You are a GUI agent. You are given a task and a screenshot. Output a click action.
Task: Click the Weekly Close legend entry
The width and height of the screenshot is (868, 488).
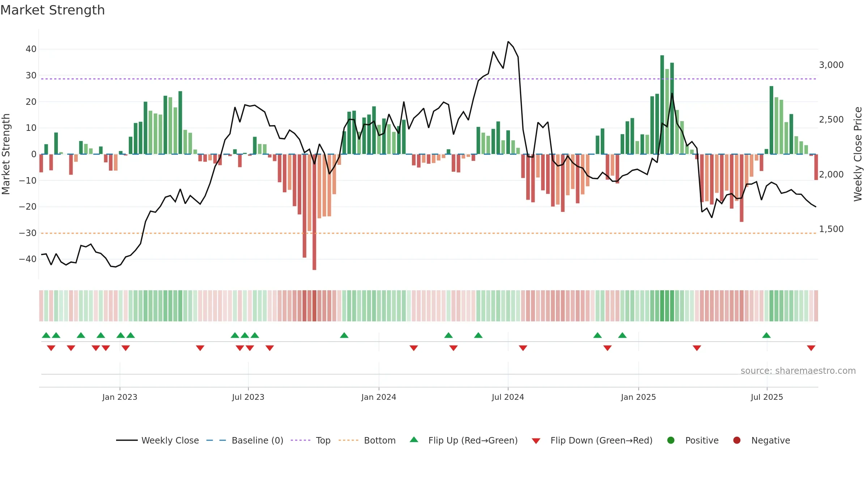pyautogui.click(x=157, y=440)
